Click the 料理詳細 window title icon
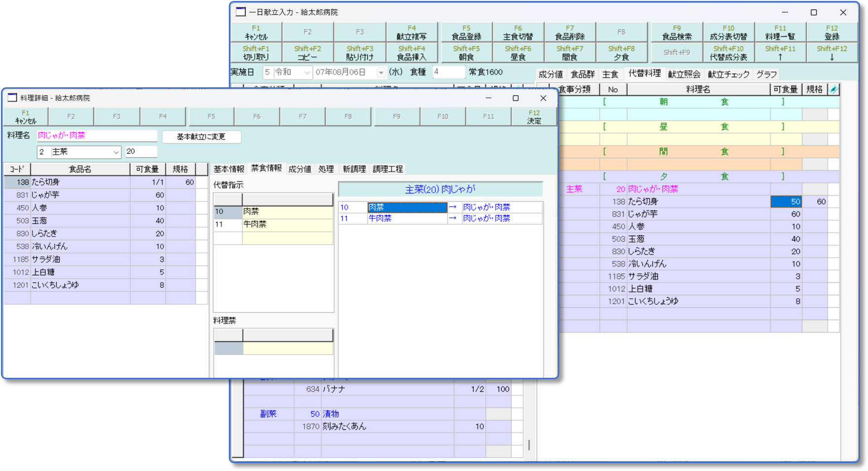The height and width of the screenshot is (471, 868). 12,98
